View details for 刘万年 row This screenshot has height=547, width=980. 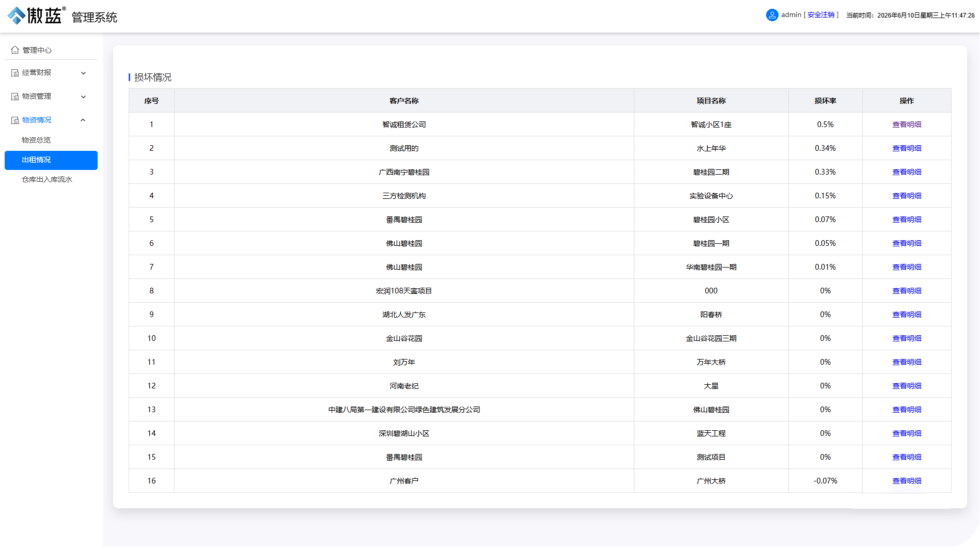pyautogui.click(x=906, y=362)
